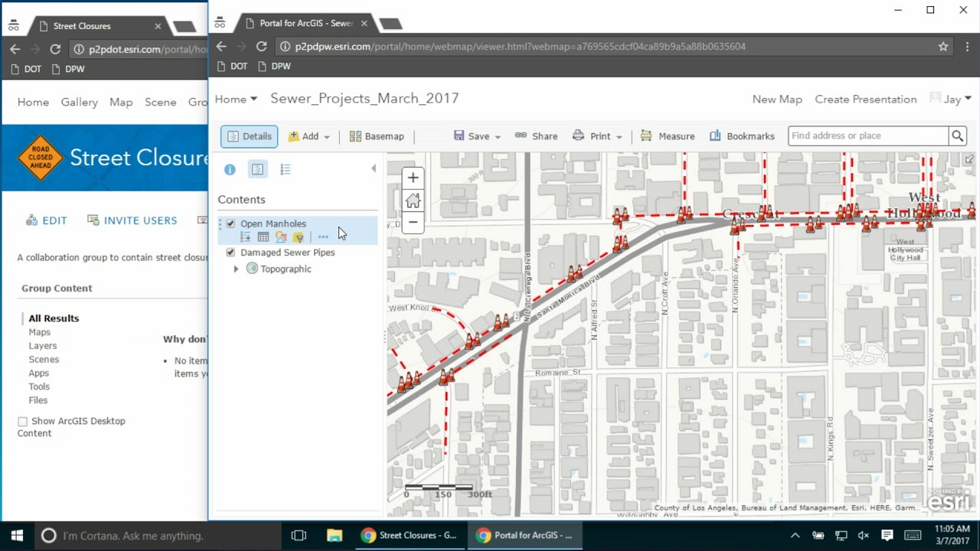The height and width of the screenshot is (551, 980).
Task: Filter group content by Apps
Action: click(x=39, y=373)
